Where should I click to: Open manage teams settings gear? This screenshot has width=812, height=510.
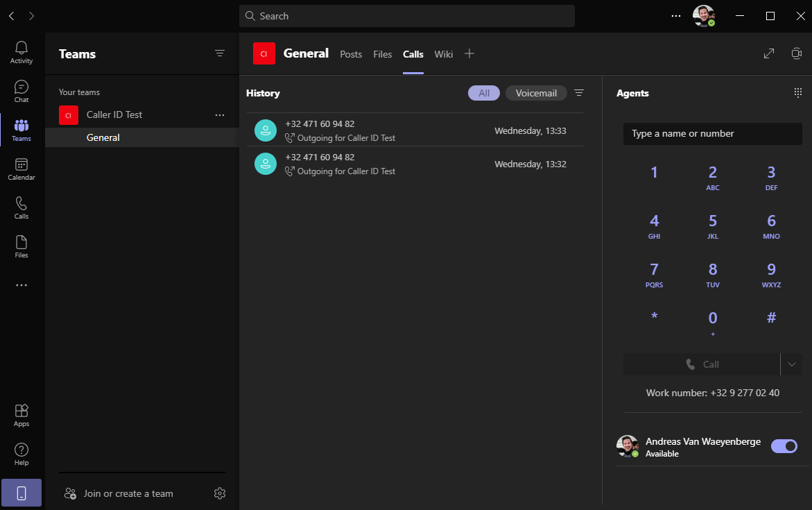point(220,493)
